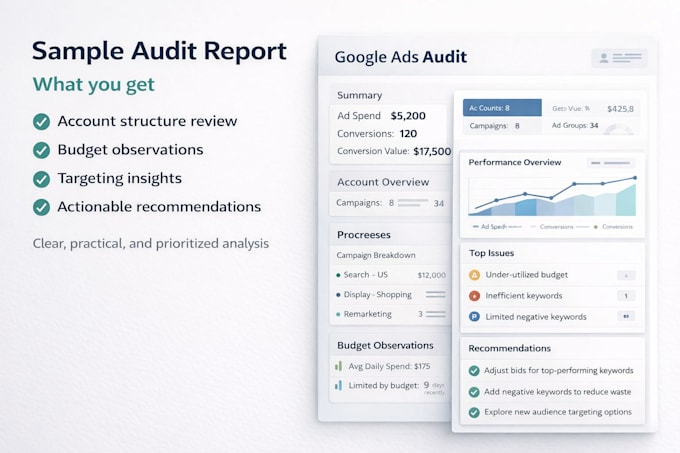Screen dimensions: 680x453
Task: Click the Procreeses section heading
Action: 364,235
